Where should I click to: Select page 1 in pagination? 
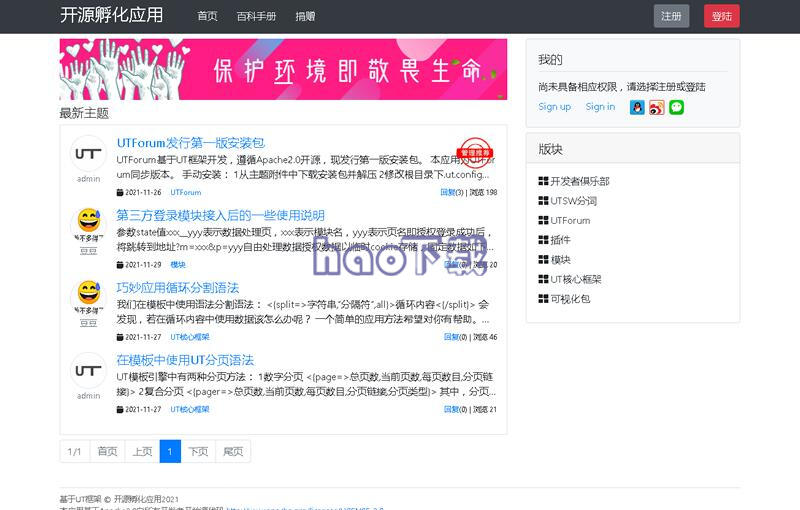point(170,451)
